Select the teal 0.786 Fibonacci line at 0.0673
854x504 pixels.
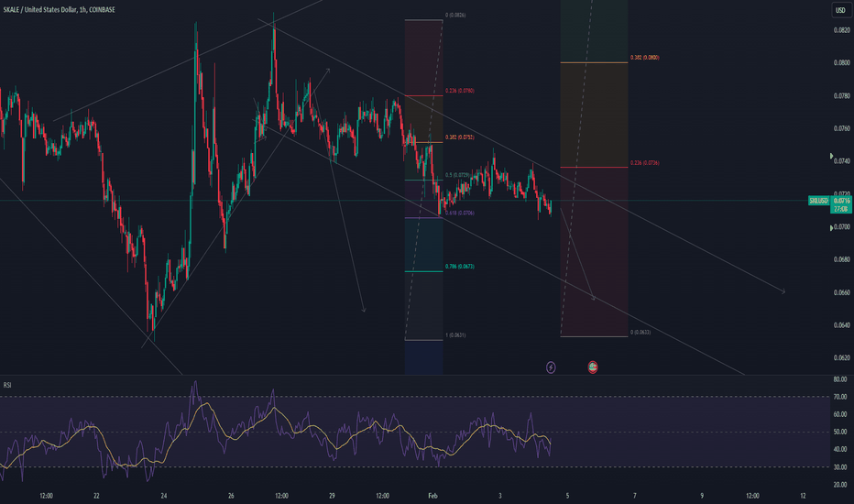tap(423, 271)
